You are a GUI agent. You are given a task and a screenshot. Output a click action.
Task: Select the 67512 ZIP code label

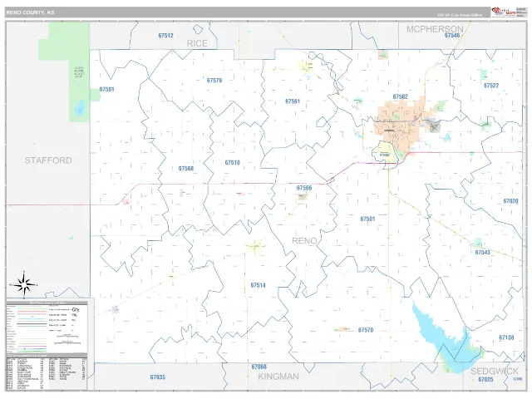tap(166, 35)
